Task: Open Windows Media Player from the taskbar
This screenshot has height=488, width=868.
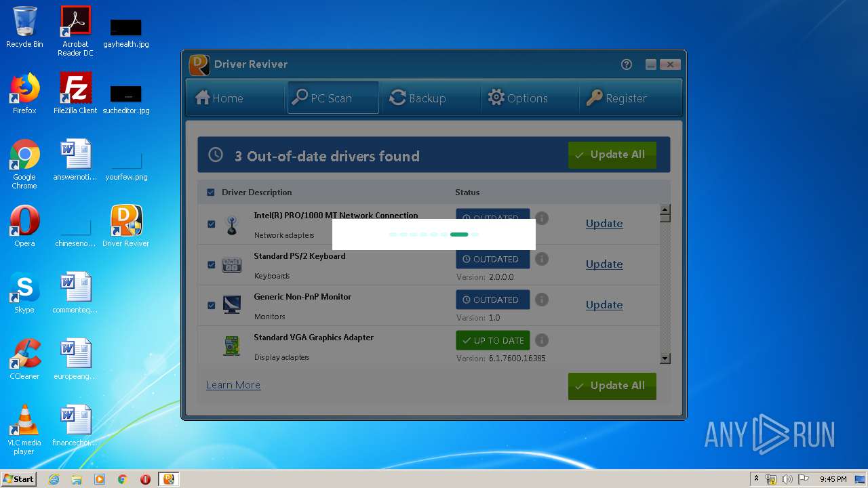Action: tap(100, 479)
